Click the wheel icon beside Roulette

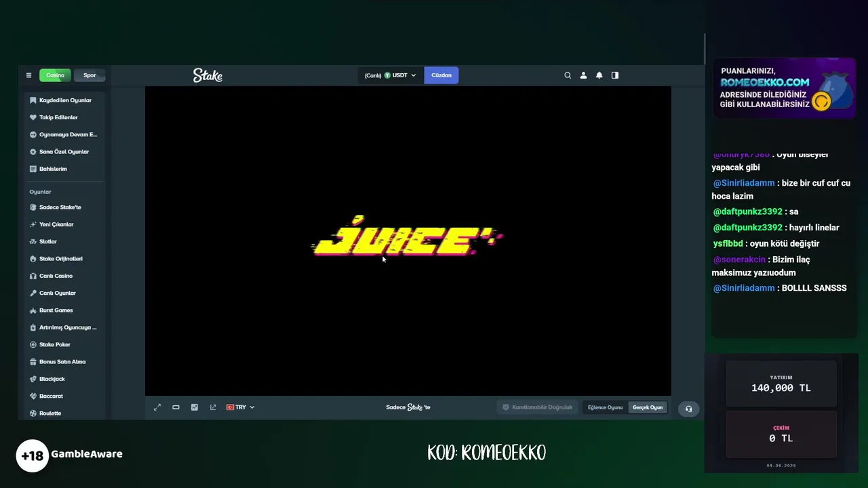pyautogui.click(x=33, y=413)
